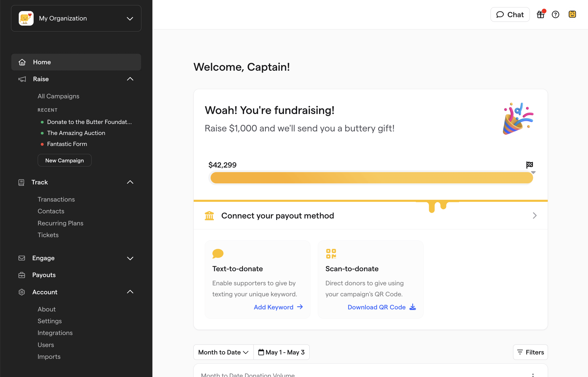Open the Butter mascot account icon top right

(x=572, y=14)
